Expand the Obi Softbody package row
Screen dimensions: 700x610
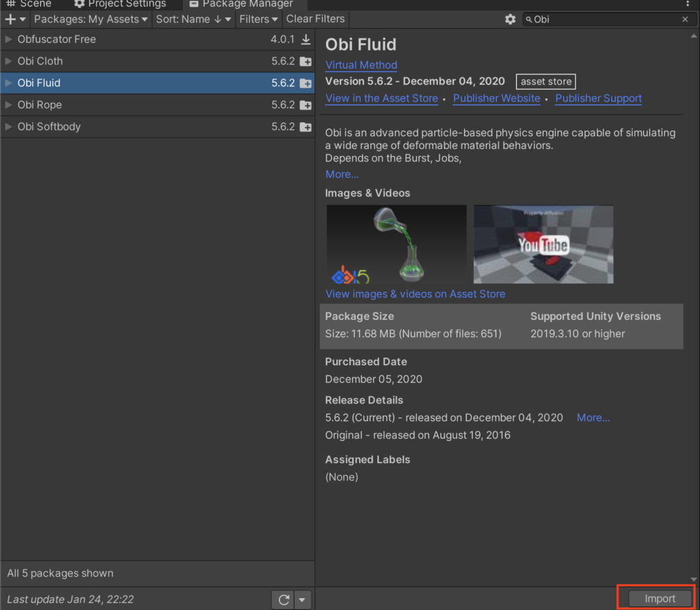coord(8,127)
